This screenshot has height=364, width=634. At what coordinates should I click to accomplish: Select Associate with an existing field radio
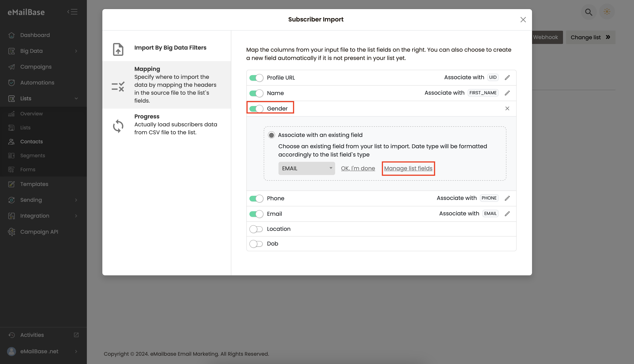[x=271, y=135]
